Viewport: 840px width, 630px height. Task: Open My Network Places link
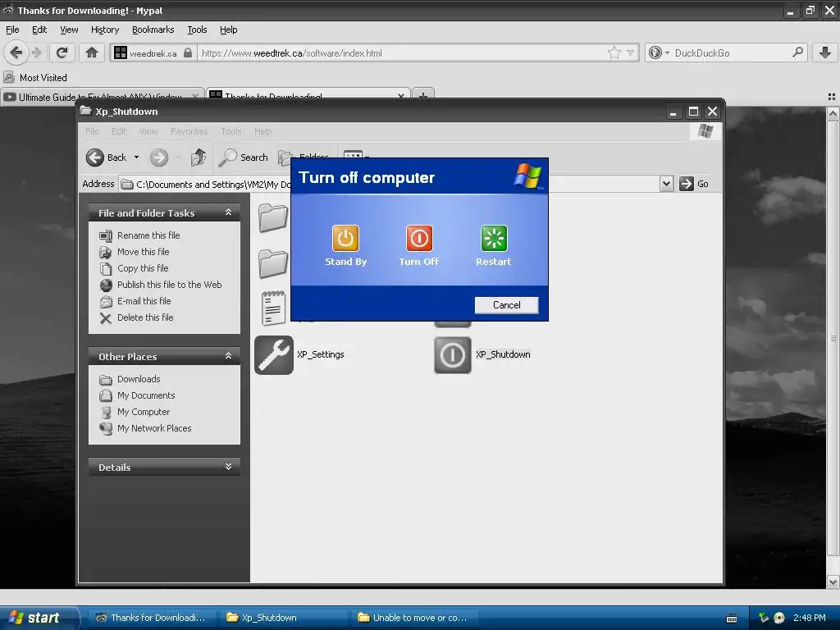(154, 428)
